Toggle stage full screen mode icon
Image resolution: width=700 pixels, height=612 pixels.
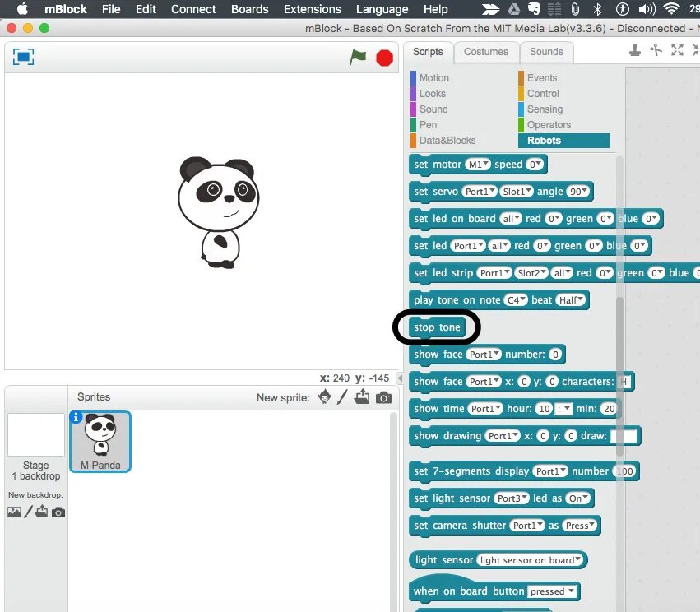pos(23,57)
